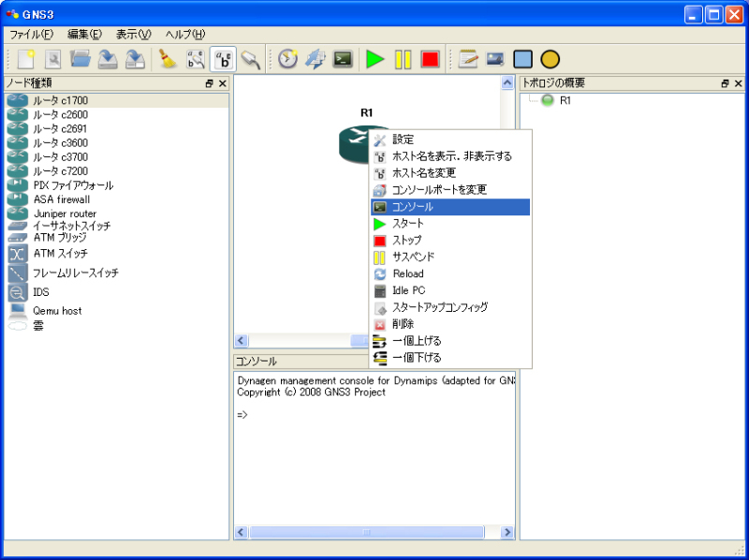The image size is (749, 560).
Task: Click the New project blank page icon
Action: tap(26, 59)
